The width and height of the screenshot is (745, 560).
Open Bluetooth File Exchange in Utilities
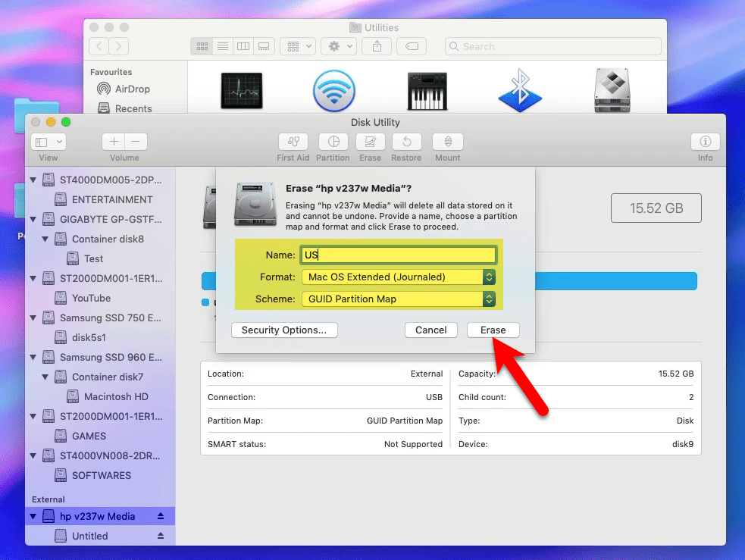521,90
